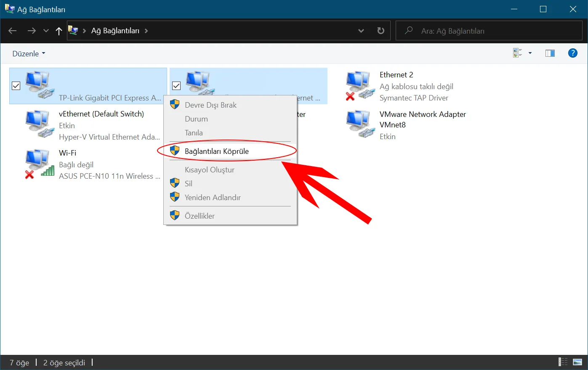Image resolution: width=588 pixels, height=370 pixels.
Task: Uncheck the second selected adapter's checkbox
Action: coord(176,86)
